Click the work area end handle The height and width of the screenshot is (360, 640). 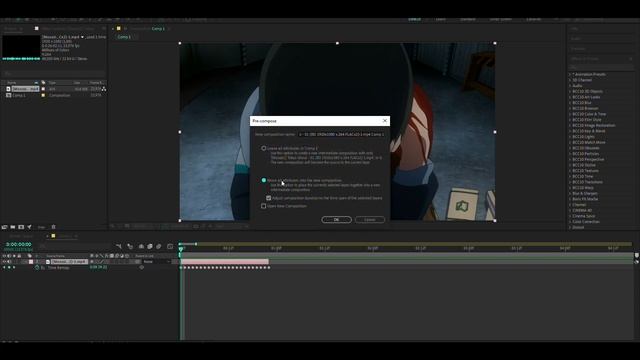[x=196, y=244]
